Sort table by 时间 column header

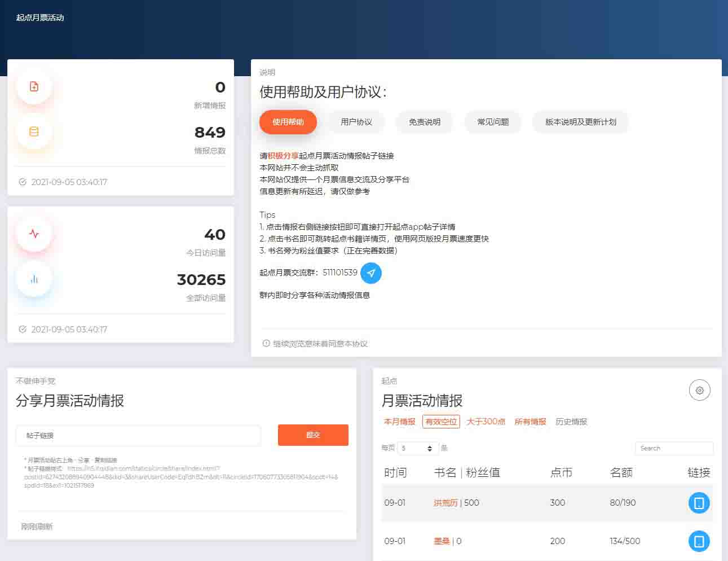[395, 472]
